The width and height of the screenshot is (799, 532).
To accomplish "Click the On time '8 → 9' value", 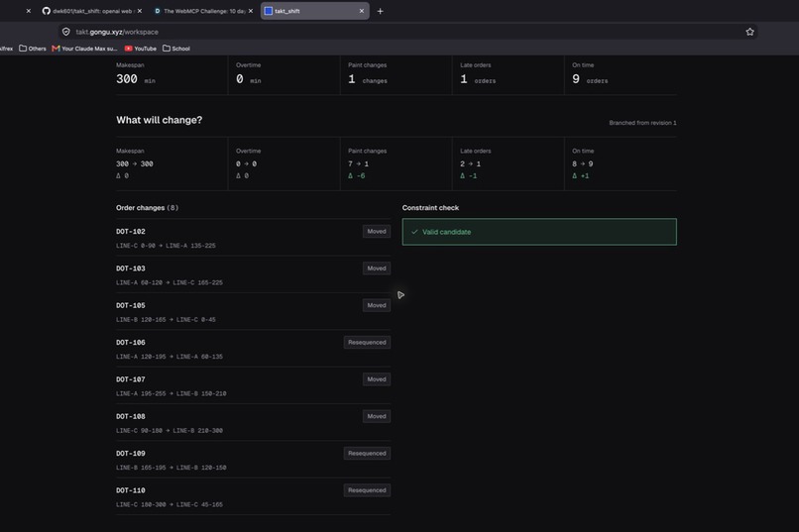I will 583,163.
